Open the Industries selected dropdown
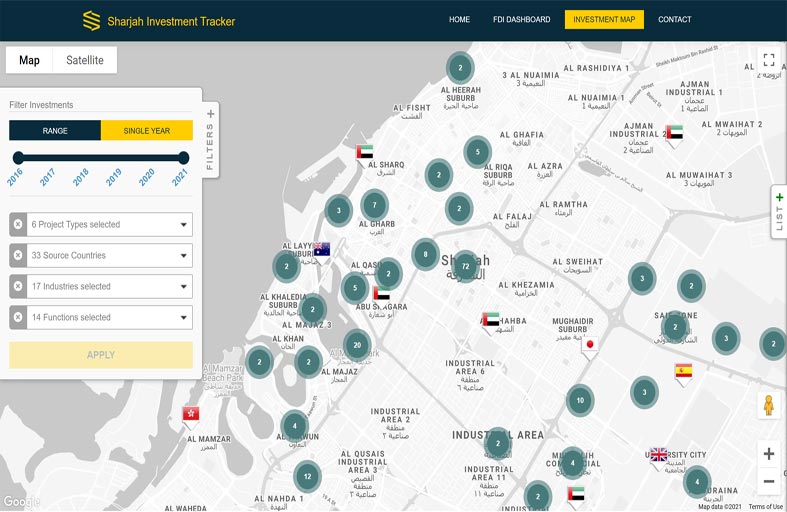Image resolution: width=787 pixels, height=512 pixels. click(109, 287)
